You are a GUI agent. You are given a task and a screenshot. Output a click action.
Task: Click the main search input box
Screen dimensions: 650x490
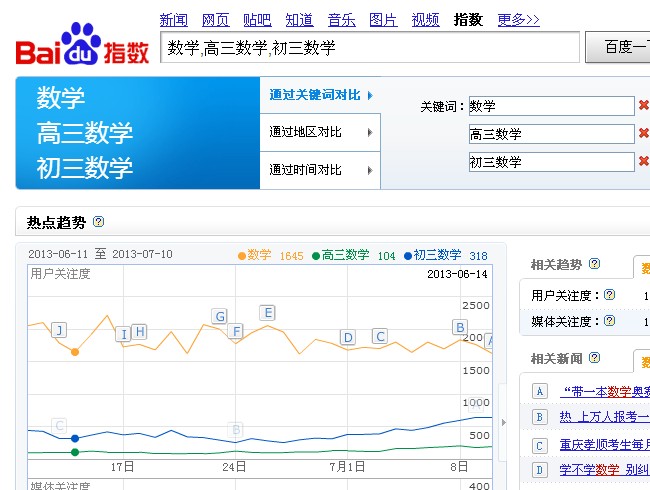coord(370,47)
